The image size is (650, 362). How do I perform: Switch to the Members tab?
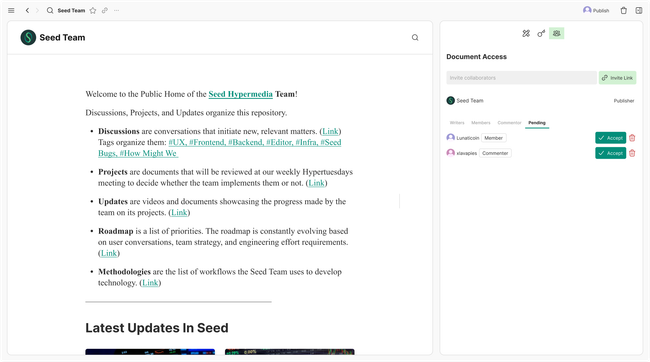tap(480, 123)
